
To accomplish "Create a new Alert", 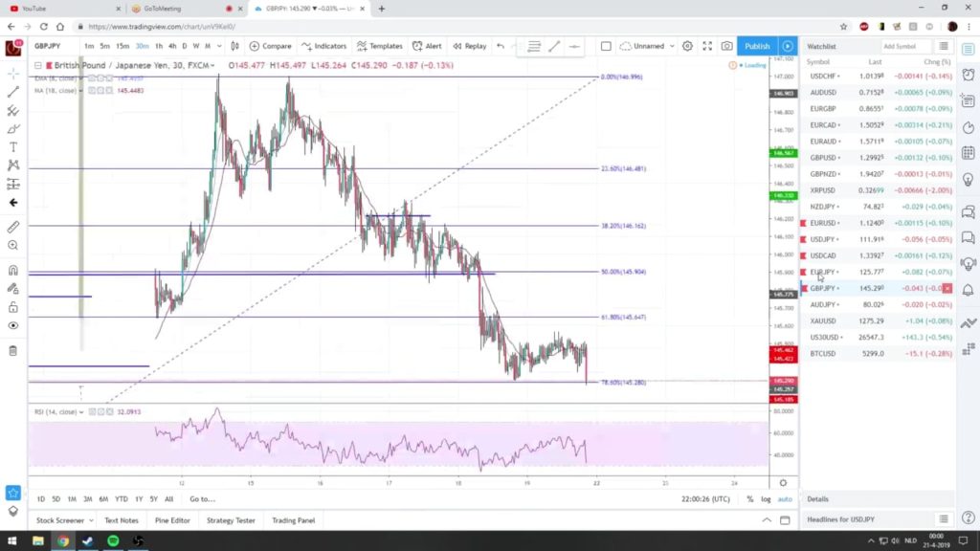I will click(427, 46).
